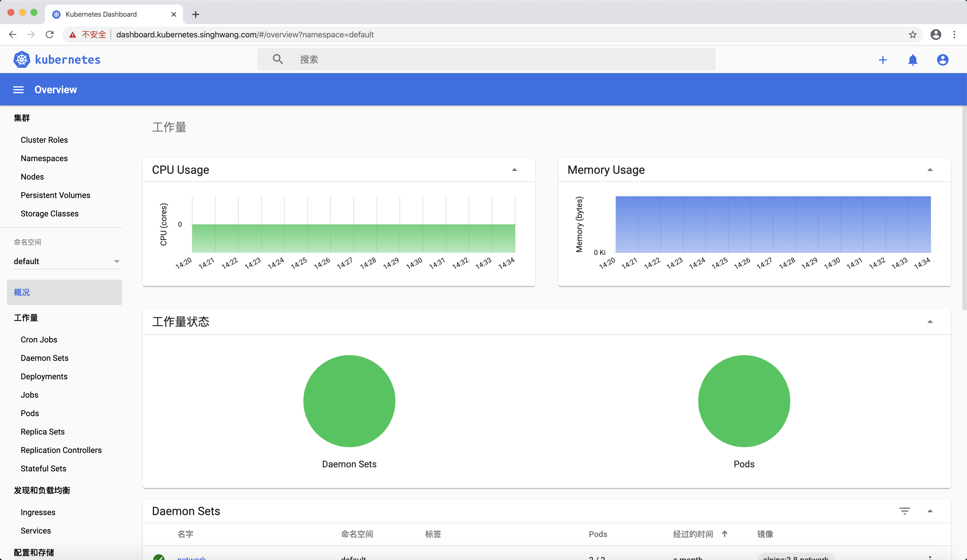Screen dimensions: 967x560
Task: Click the Kubernetes logo icon
Action: (x=21, y=60)
